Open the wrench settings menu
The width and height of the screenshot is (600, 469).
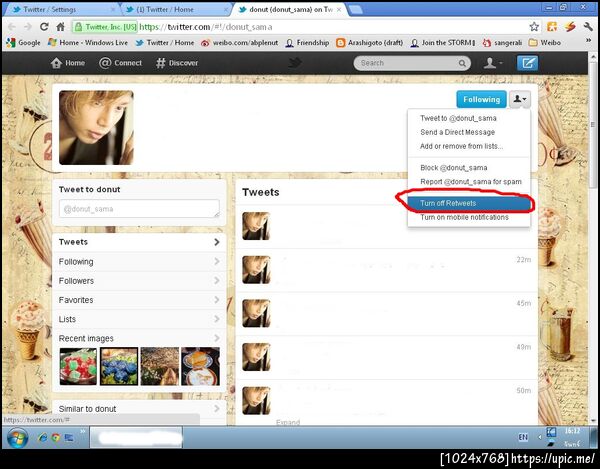click(588, 26)
